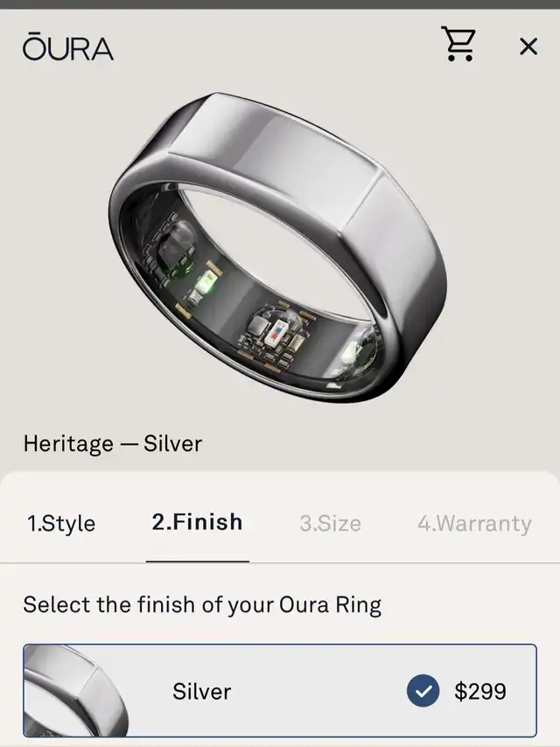Screen dimensions: 560x747
Task: Tap the blue checkmark beside Silver
Action: click(423, 690)
